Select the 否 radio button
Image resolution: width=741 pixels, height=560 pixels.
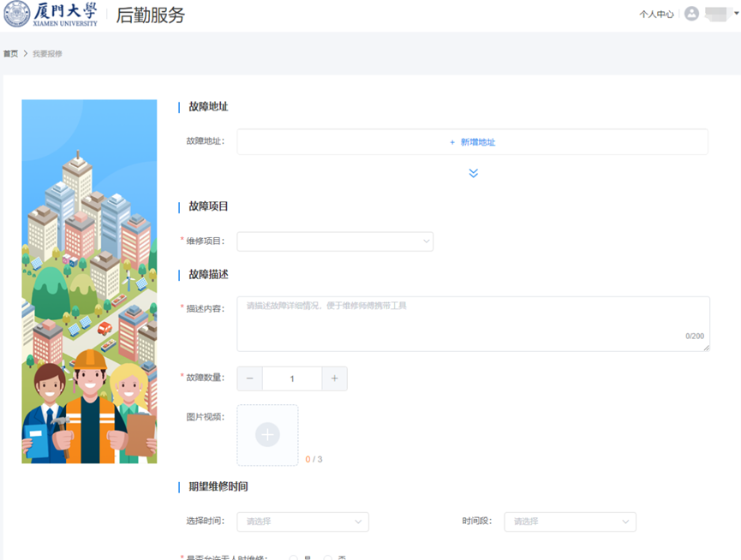(x=328, y=557)
